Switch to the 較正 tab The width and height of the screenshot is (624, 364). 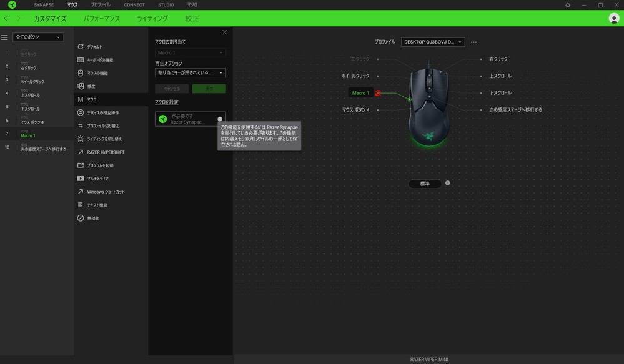(192, 19)
